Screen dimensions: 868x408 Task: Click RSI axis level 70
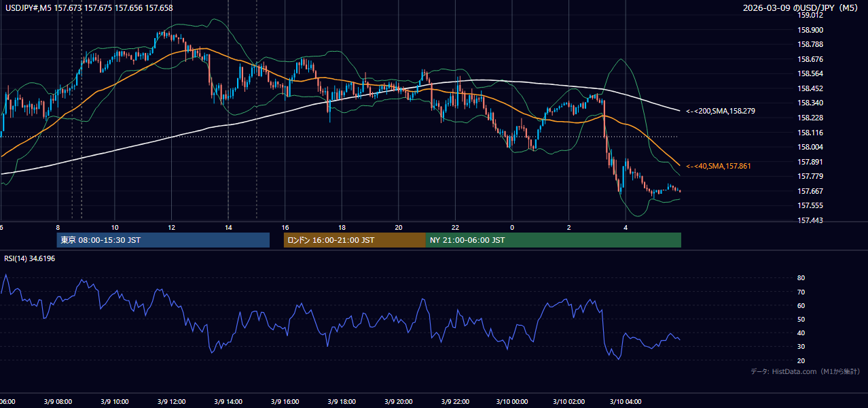coord(801,292)
